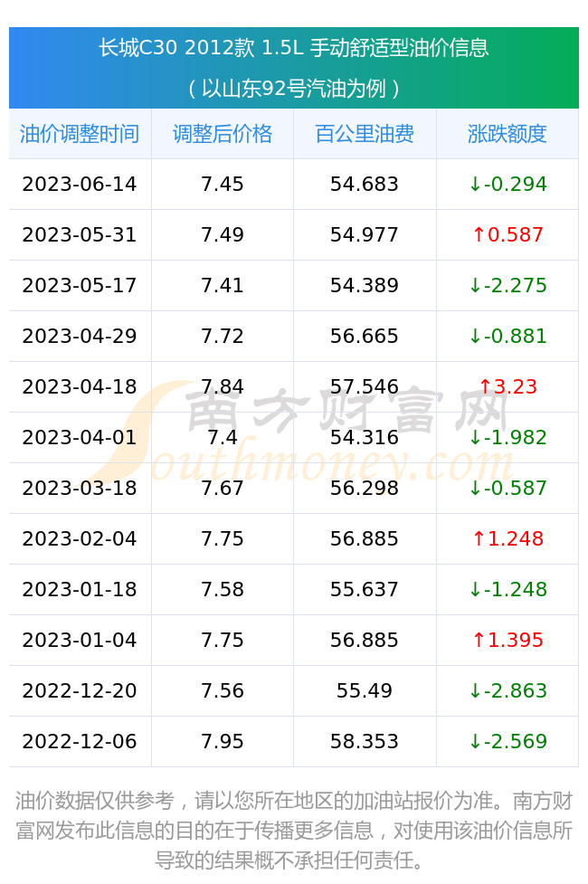Click the 油价调整时间 column header
The image size is (588, 884).
80,134
